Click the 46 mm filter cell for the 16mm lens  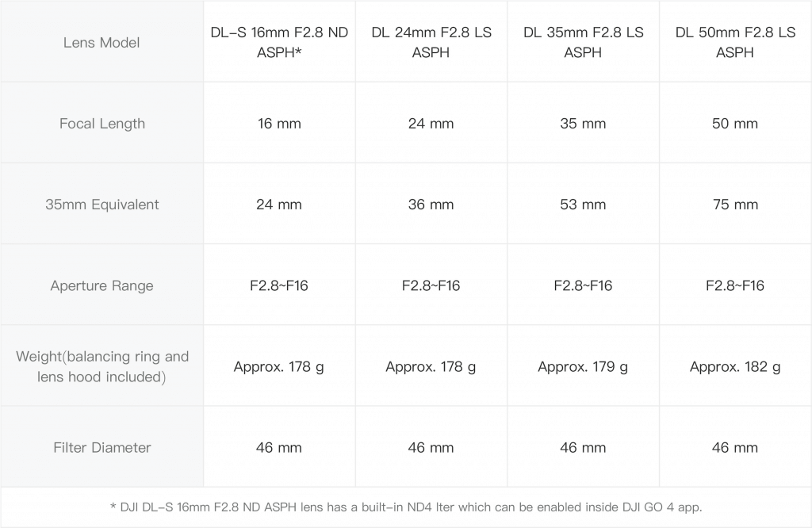(279, 448)
